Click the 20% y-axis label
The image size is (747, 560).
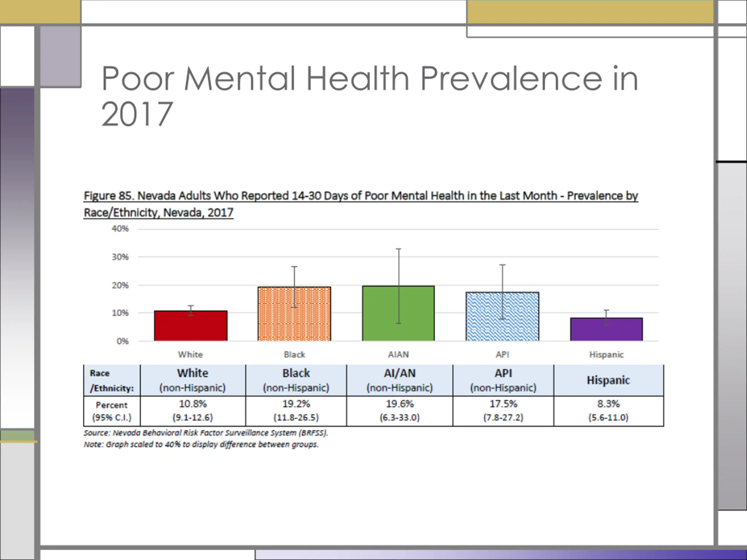point(120,286)
